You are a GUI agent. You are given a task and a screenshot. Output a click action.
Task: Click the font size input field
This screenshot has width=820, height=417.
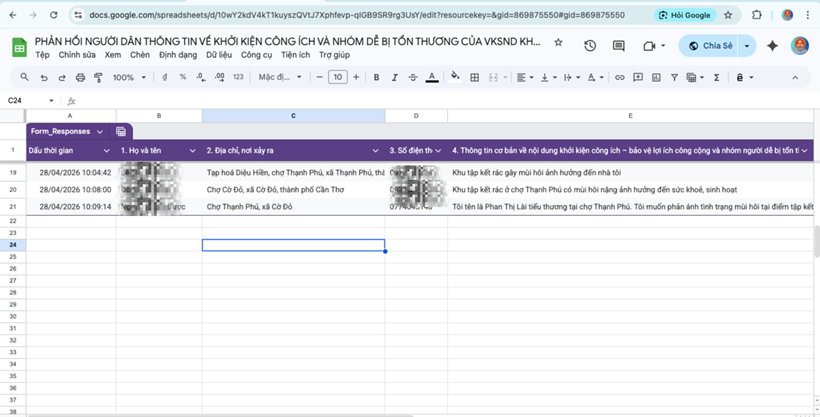tap(338, 77)
